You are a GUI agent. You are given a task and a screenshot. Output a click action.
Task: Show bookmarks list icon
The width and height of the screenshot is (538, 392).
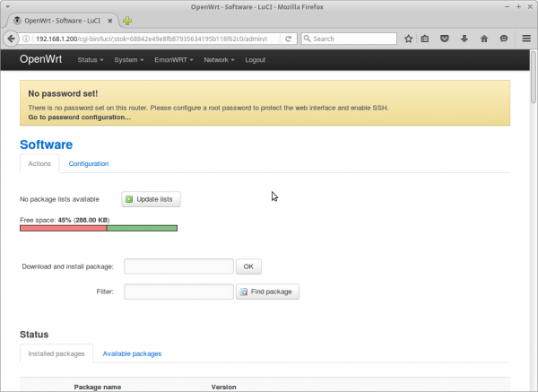(x=425, y=39)
